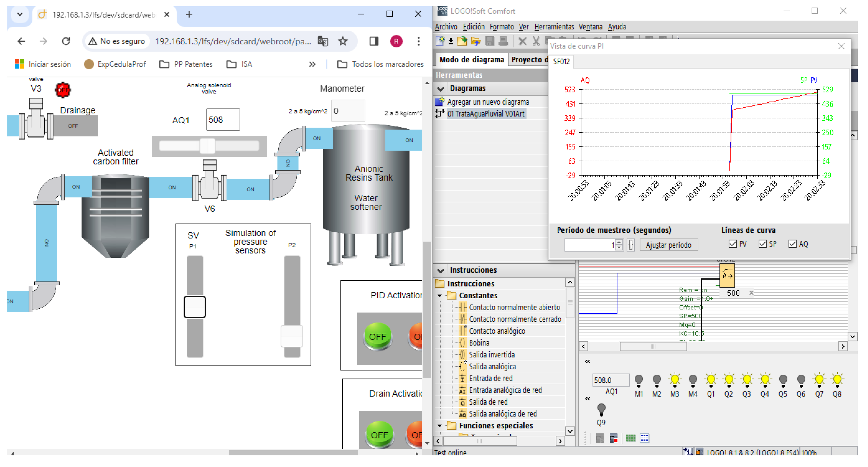Screen dimensions: 868x467
Task: Click the green grid table icon
Action: (x=631, y=438)
